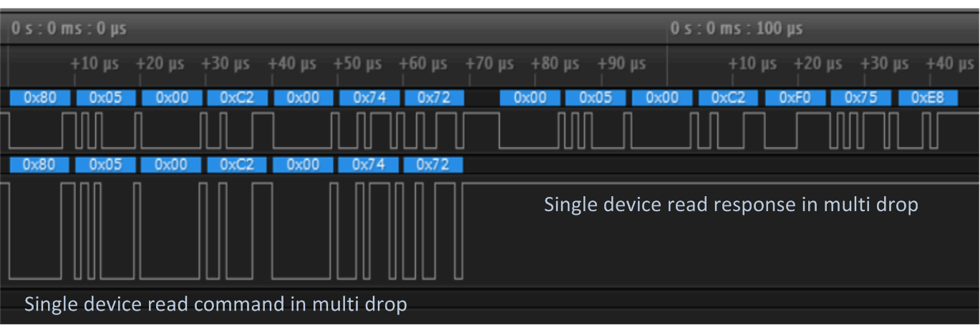Click the 0 s : 0 ms : 100 µs timestamp
This screenshot has height=325, width=980.
point(737,29)
